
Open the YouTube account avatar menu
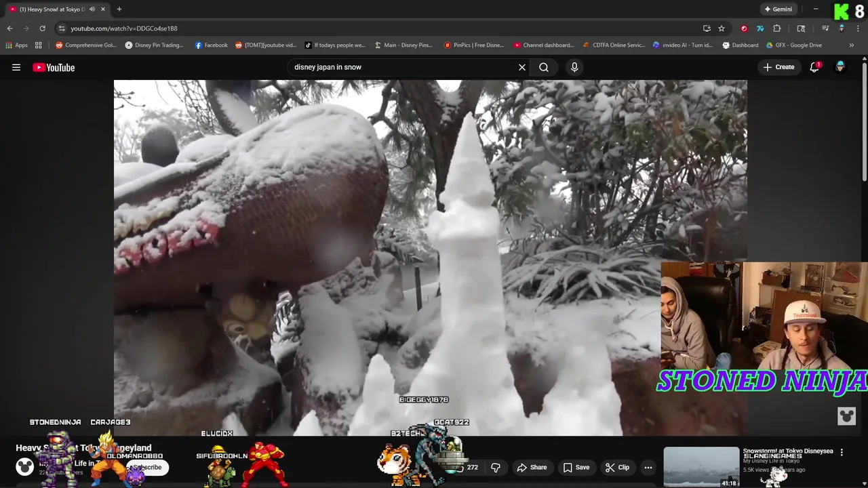(x=840, y=67)
